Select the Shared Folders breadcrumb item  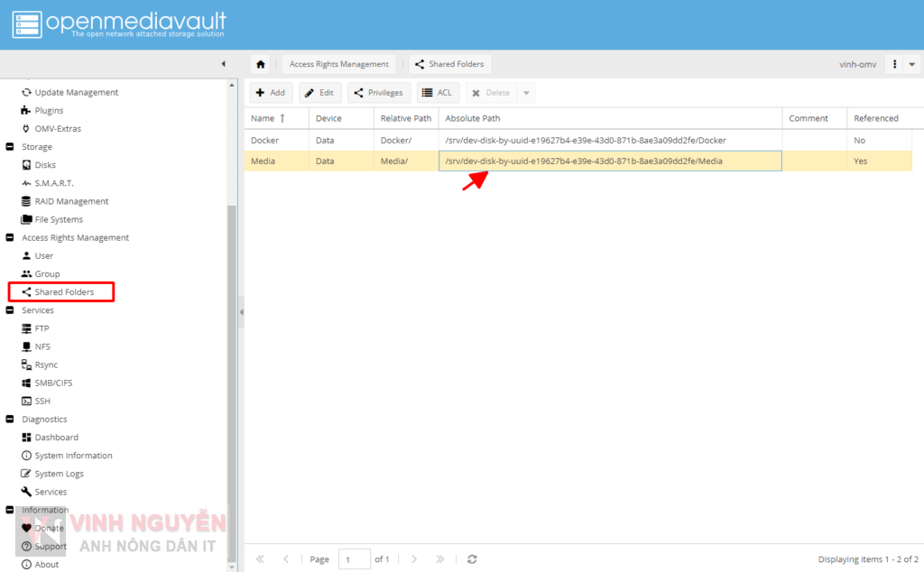[448, 64]
